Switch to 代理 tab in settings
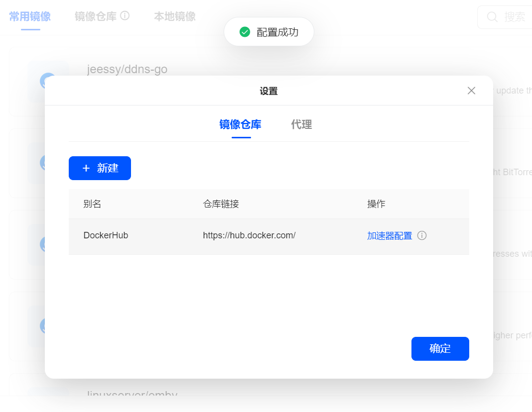 pos(301,124)
